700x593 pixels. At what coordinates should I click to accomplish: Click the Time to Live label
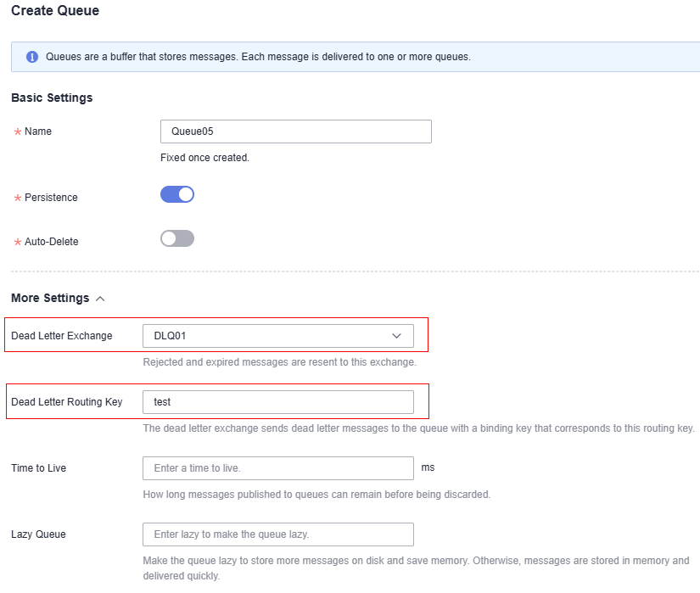click(x=38, y=468)
